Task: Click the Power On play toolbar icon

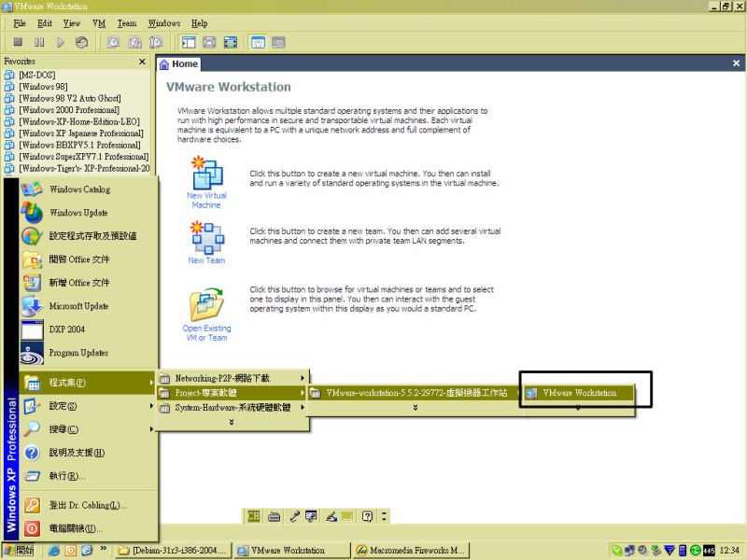Action: (x=61, y=42)
